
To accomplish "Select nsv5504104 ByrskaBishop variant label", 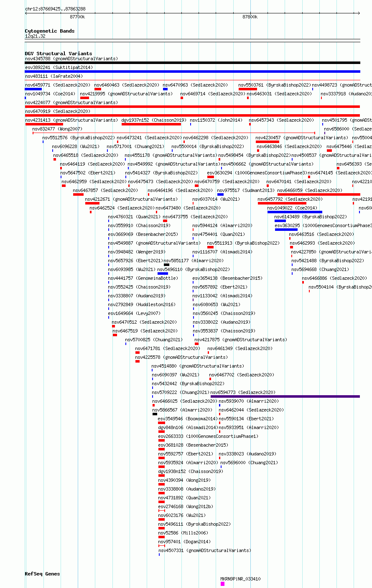I will pyautogui.click(x=340, y=287).
